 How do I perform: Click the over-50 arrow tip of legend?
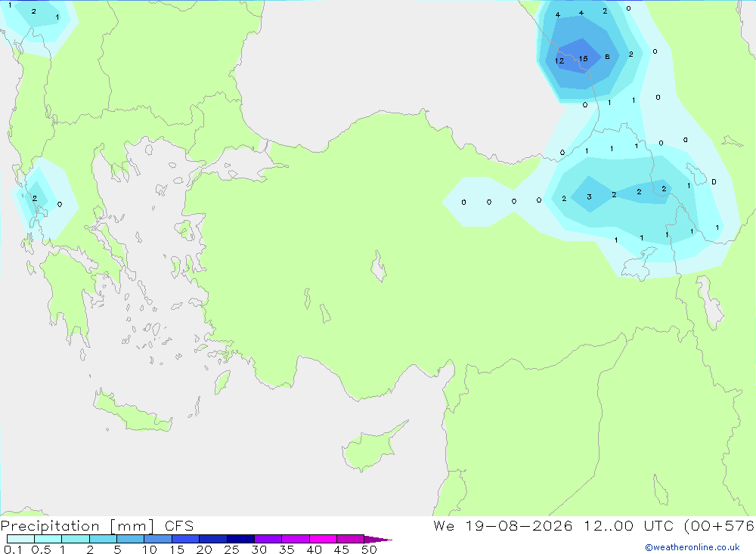click(378, 539)
